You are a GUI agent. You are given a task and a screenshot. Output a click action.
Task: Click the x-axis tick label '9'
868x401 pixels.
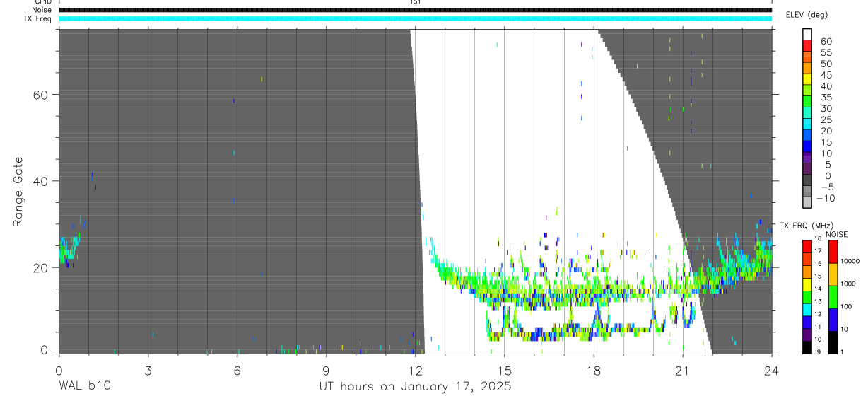(x=326, y=370)
